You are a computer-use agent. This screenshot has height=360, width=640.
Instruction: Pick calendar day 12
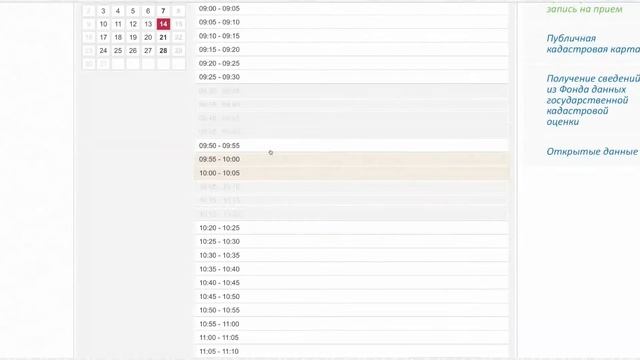pyautogui.click(x=133, y=24)
